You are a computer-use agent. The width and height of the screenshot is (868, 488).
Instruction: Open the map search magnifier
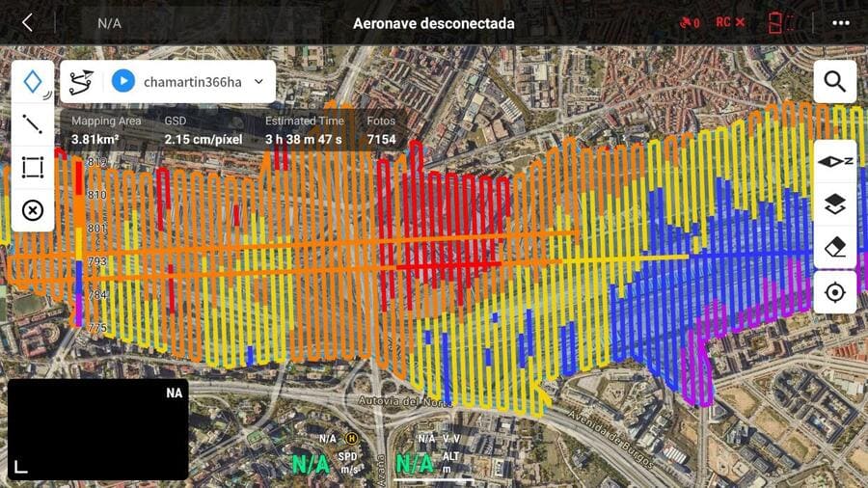[835, 81]
